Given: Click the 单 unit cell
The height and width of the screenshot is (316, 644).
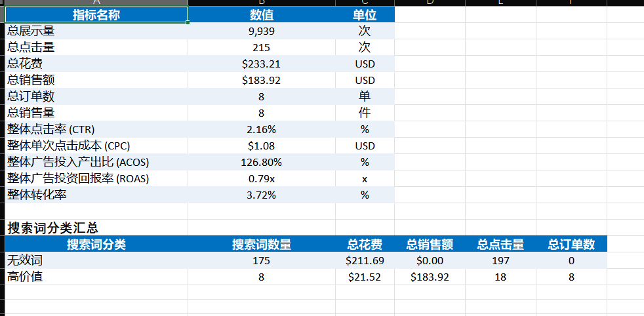Looking at the screenshot, I should coord(365,97).
